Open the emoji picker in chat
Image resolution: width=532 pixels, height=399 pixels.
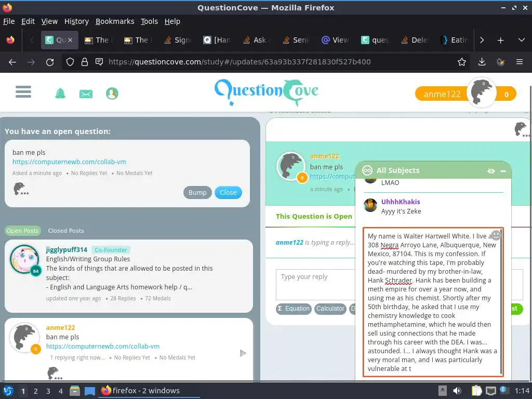[496, 235]
